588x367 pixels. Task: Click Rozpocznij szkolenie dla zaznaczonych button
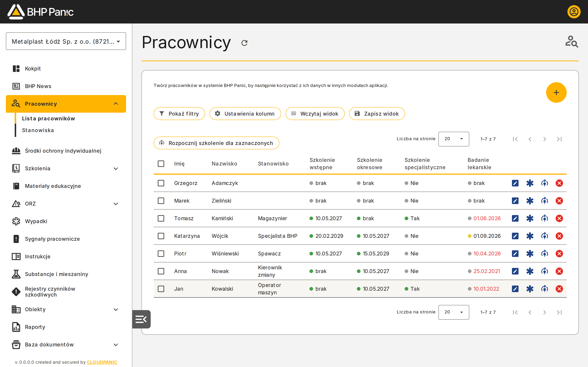216,143
